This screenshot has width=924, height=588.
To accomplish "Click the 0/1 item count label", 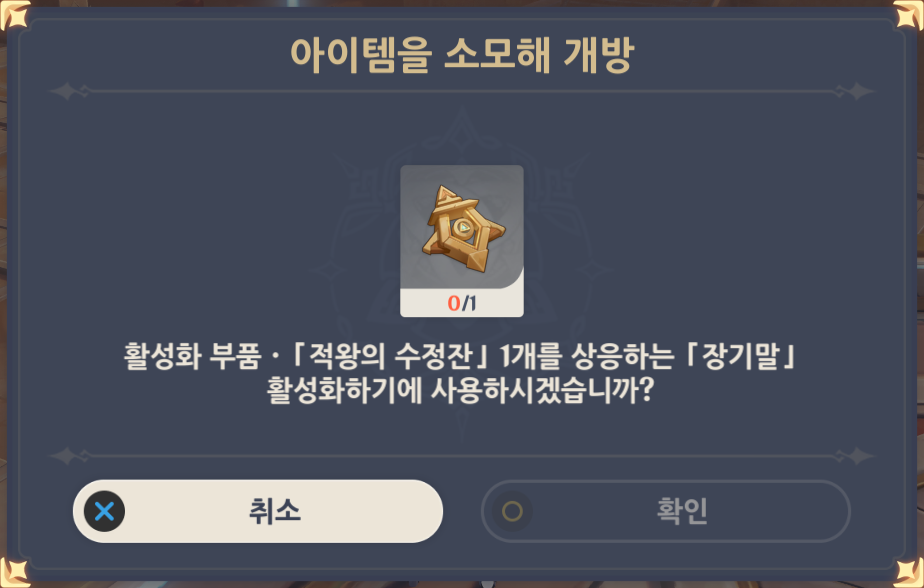I will click(x=462, y=303).
